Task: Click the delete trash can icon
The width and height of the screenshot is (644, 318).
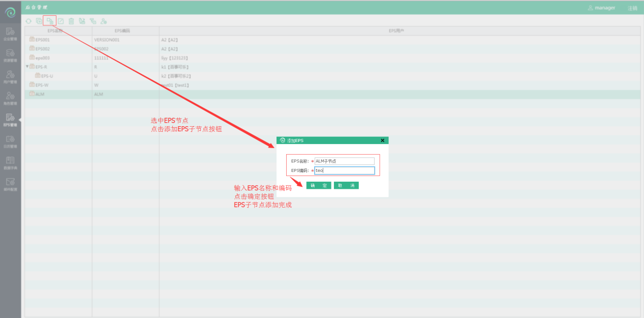Action: point(71,21)
